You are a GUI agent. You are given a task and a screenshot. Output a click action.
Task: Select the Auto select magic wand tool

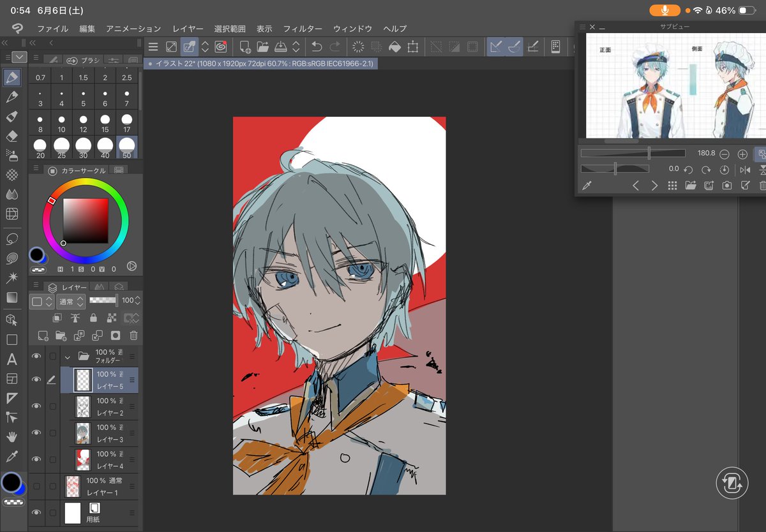click(12, 278)
